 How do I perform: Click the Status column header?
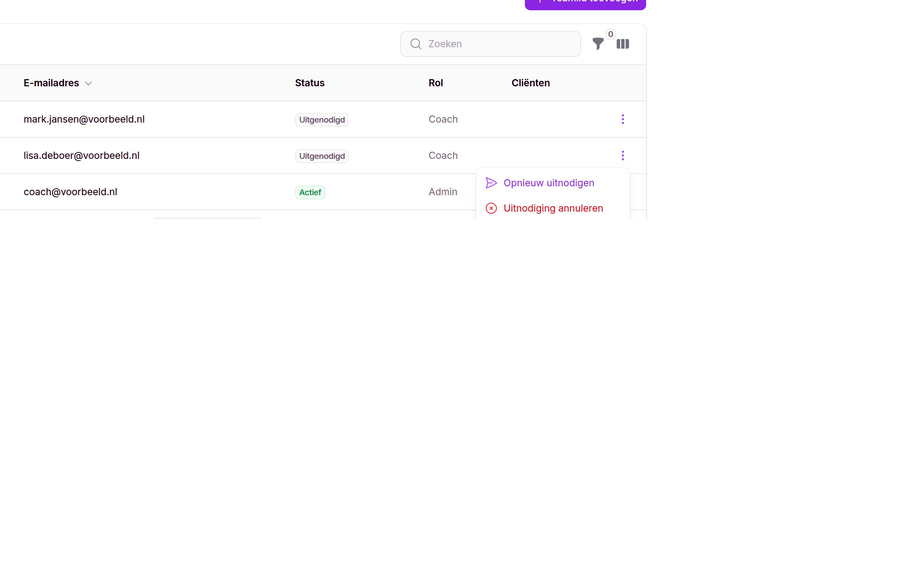tap(310, 83)
